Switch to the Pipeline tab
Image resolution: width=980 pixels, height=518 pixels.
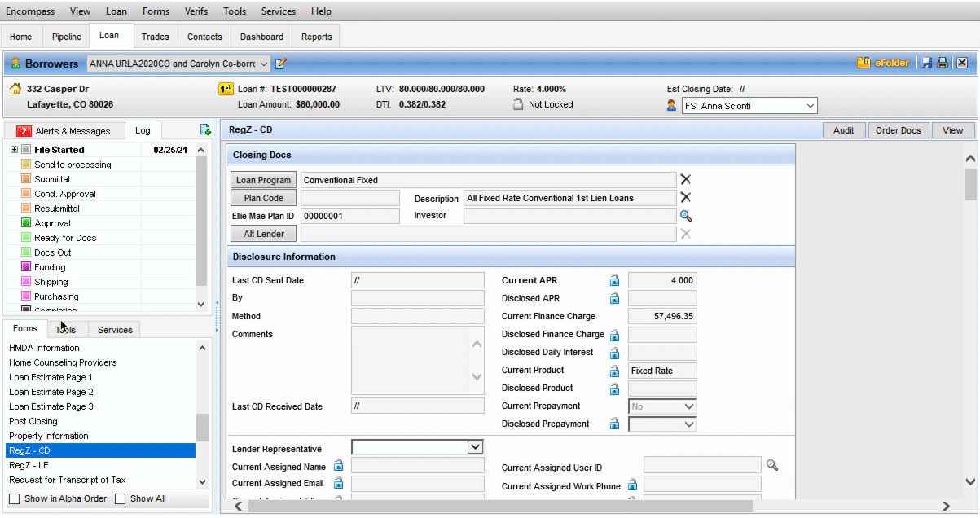[x=67, y=37]
